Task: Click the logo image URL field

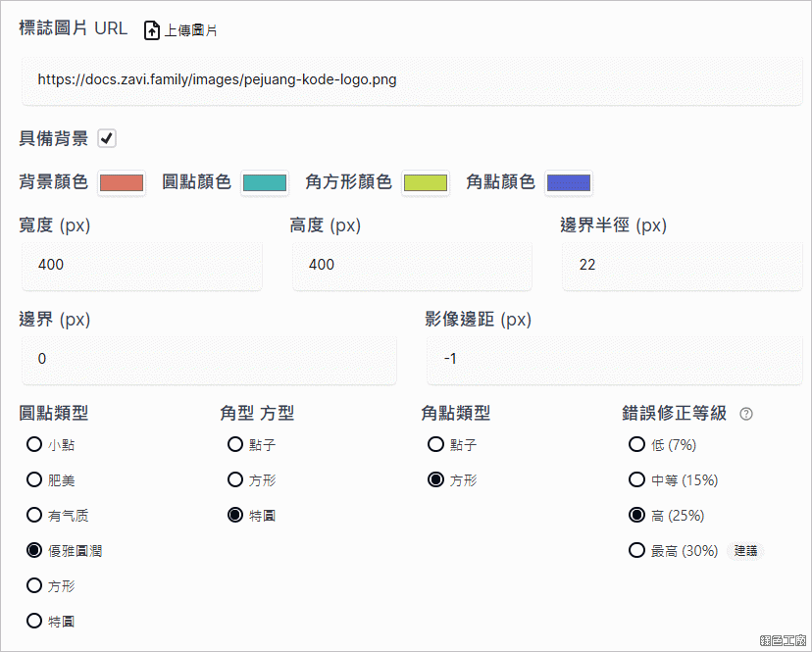Action: [406, 79]
